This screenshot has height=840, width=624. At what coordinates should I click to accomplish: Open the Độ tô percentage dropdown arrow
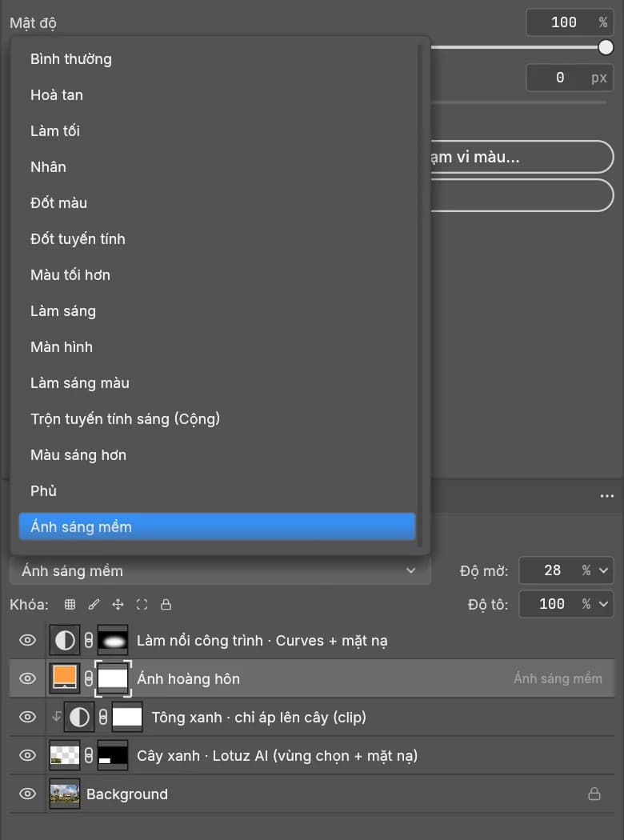click(603, 604)
